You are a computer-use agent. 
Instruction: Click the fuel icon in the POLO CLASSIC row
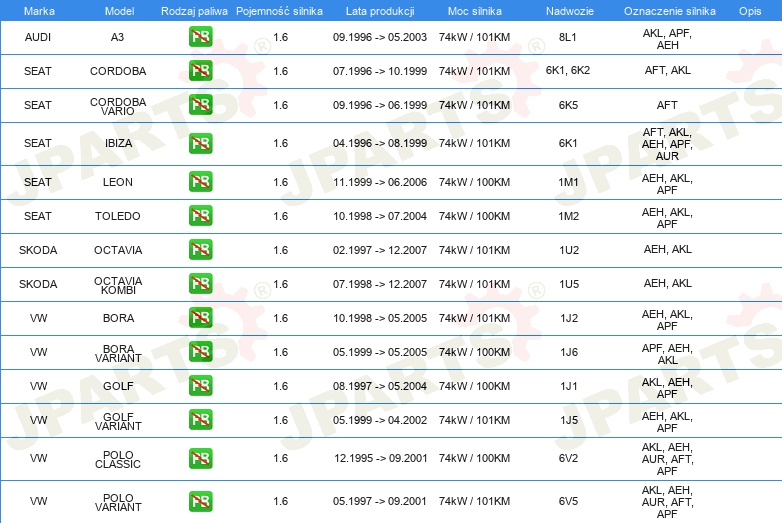tap(200, 458)
